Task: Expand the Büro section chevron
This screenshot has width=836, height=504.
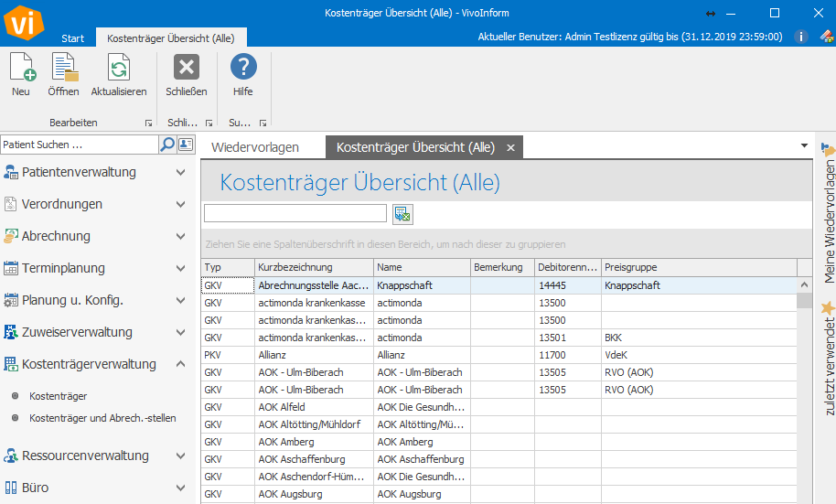Action: (181, 488)
